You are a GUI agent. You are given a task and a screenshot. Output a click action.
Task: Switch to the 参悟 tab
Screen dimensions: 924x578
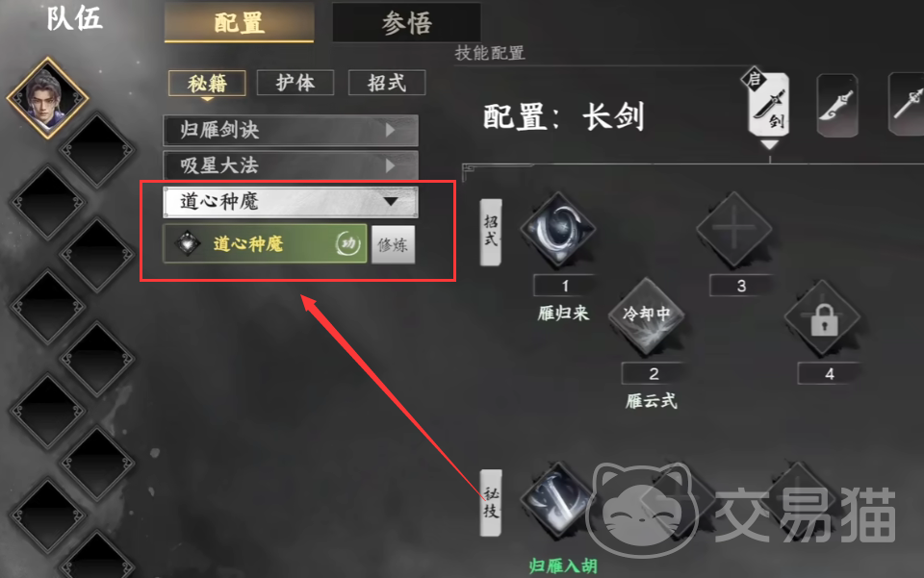406,22
